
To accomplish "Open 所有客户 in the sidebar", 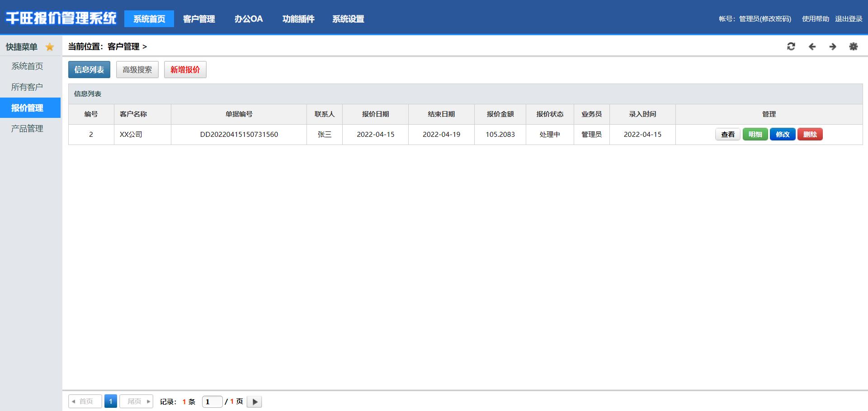I will (x=27, y=87).
